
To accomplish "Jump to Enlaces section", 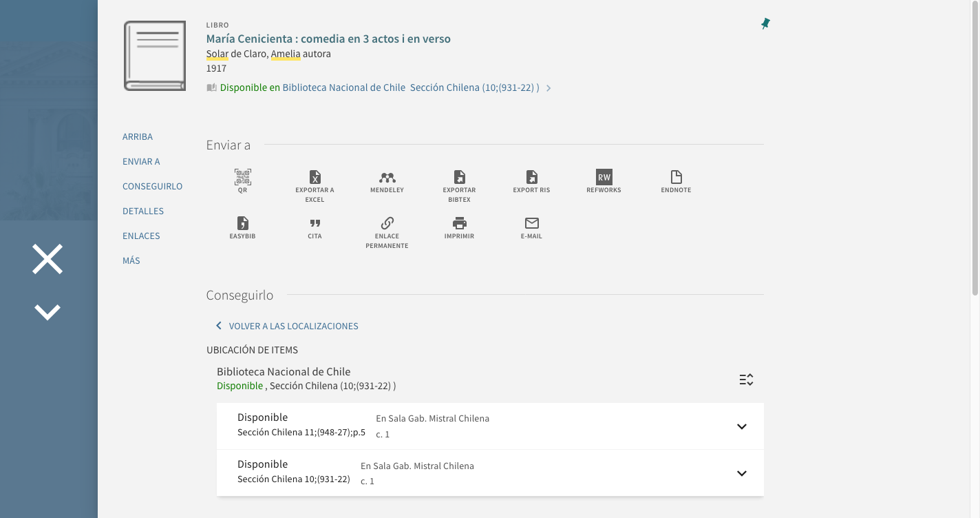I will pos(141,236).
